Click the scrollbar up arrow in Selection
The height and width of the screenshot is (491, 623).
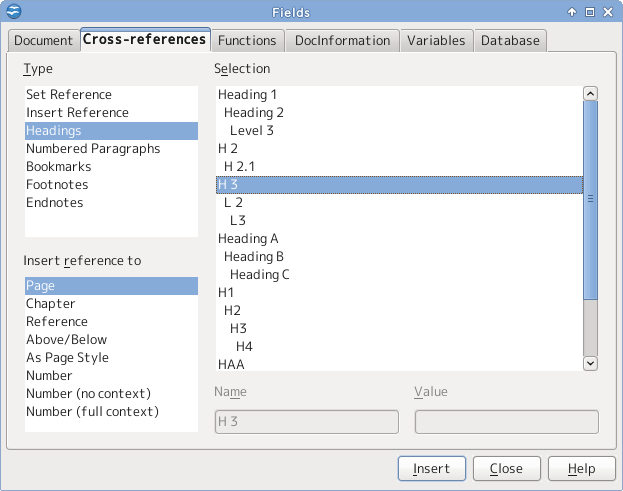point(590,94)
